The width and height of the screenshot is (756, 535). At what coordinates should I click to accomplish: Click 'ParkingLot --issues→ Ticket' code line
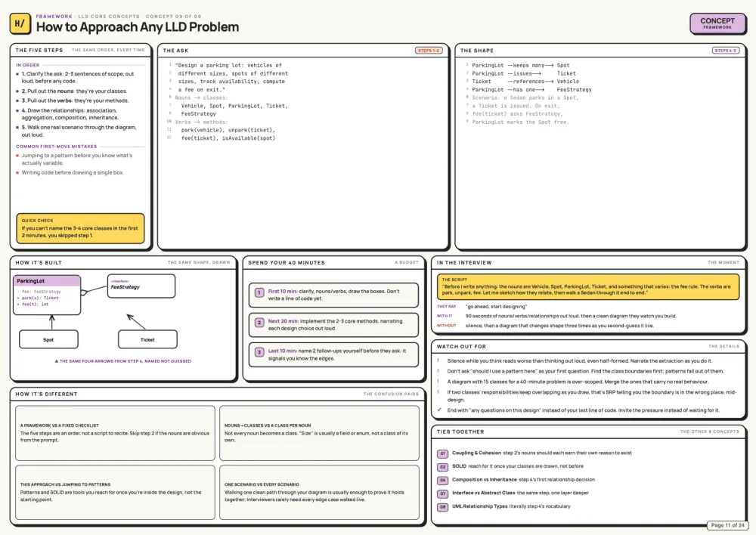coord(524,74)
